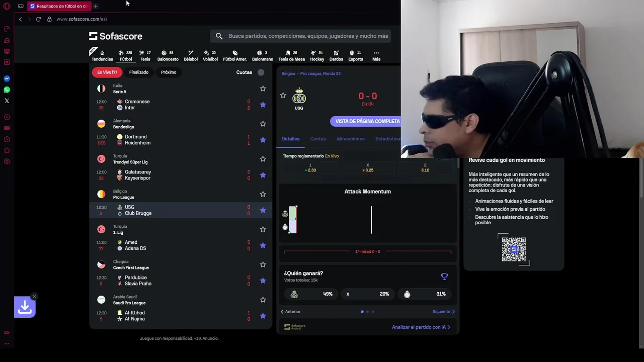Viewport: 644px width, 362px height.
Task: Open the extensions cube icon in sidebar
Action: coord(7,150)
